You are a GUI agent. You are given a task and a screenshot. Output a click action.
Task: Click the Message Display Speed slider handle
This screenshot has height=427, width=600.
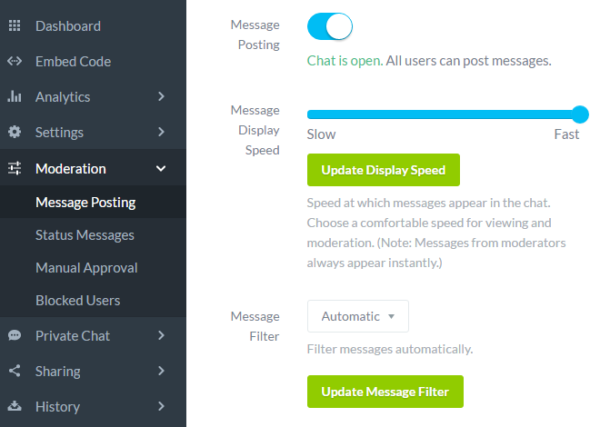(x=580, y=114)
